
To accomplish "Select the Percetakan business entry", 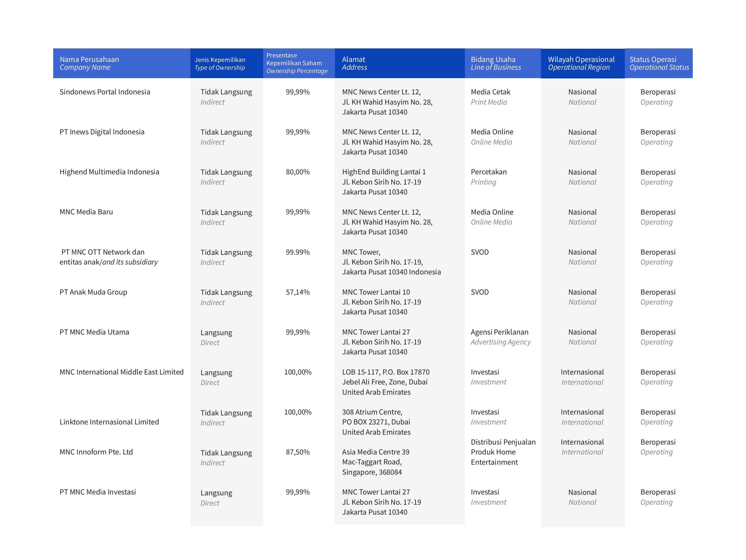I will click(489, 172).
